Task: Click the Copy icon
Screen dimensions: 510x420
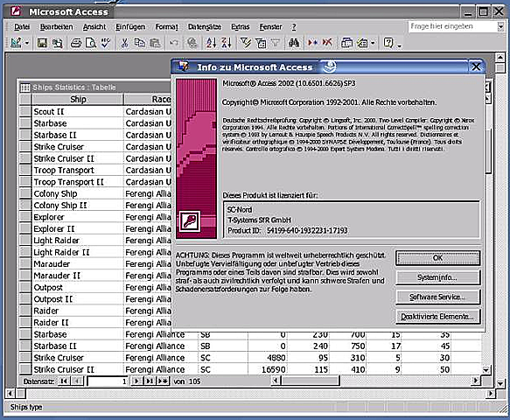Action: pyautogui.click(x=140, y=43)
